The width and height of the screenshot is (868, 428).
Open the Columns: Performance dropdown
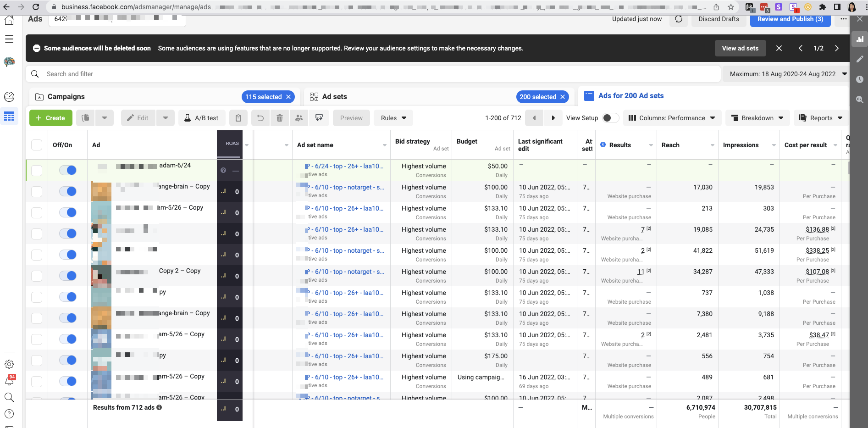672,118
